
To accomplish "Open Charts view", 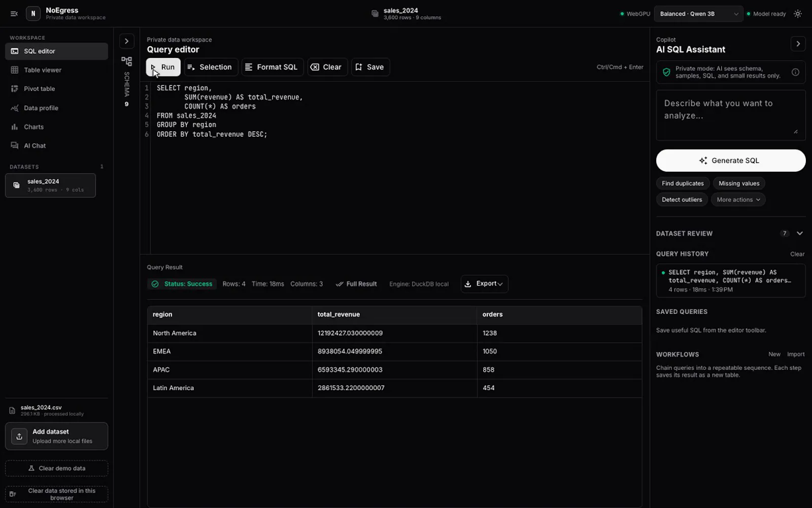I will [56, 126].
